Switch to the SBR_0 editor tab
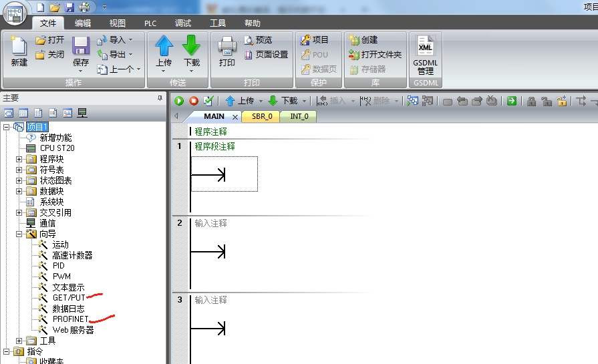 pos(261,116)
